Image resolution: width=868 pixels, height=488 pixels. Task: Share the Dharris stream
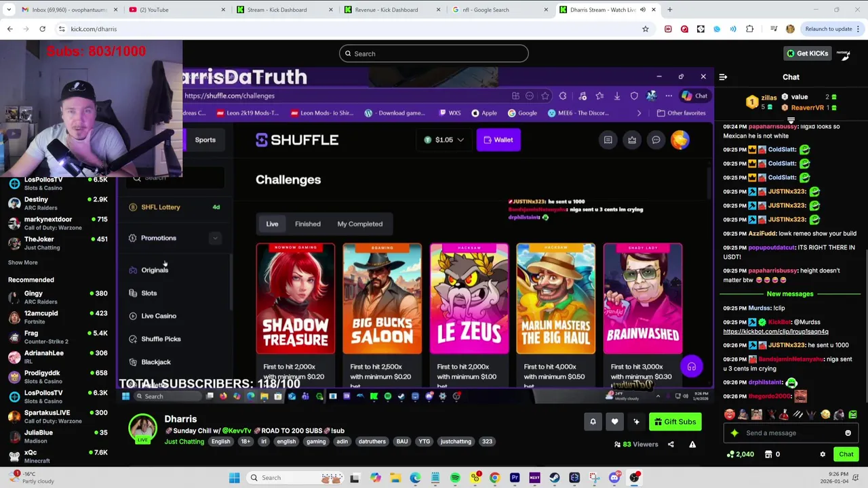pyautogui.click(x=671, y=445)
